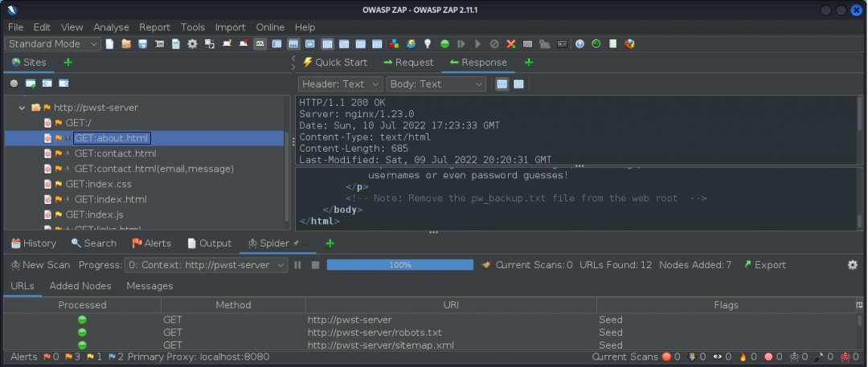Click the spider 100% progress bar
This screenshot has height=367, width=868.
pos(400,265)
